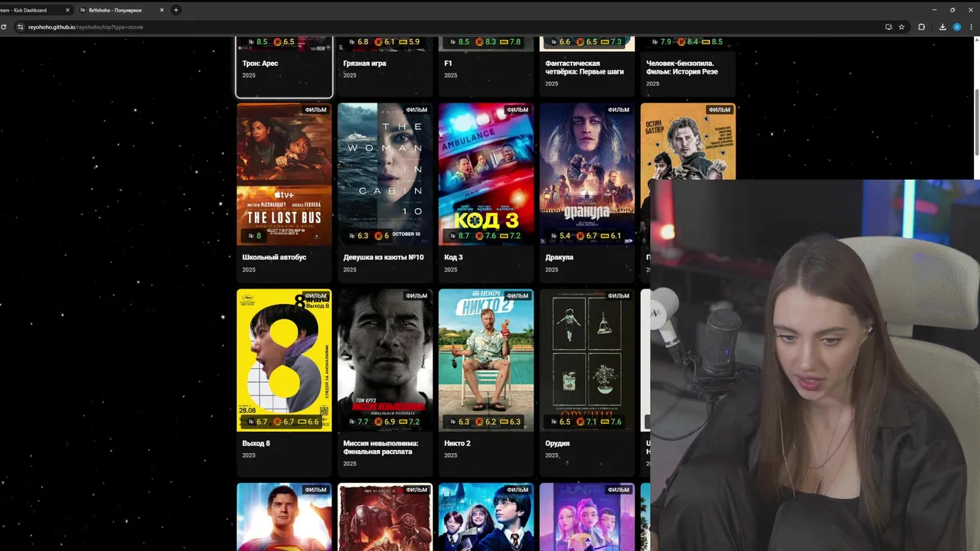Open the Дракула movie poster
This screenshot has width=980, height=551.
587,174
